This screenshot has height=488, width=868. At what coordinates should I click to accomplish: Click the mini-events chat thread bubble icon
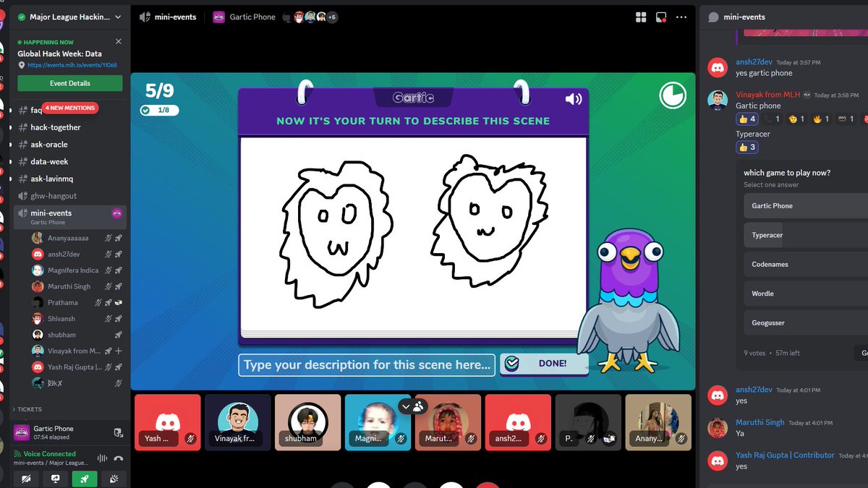(713, 17)
